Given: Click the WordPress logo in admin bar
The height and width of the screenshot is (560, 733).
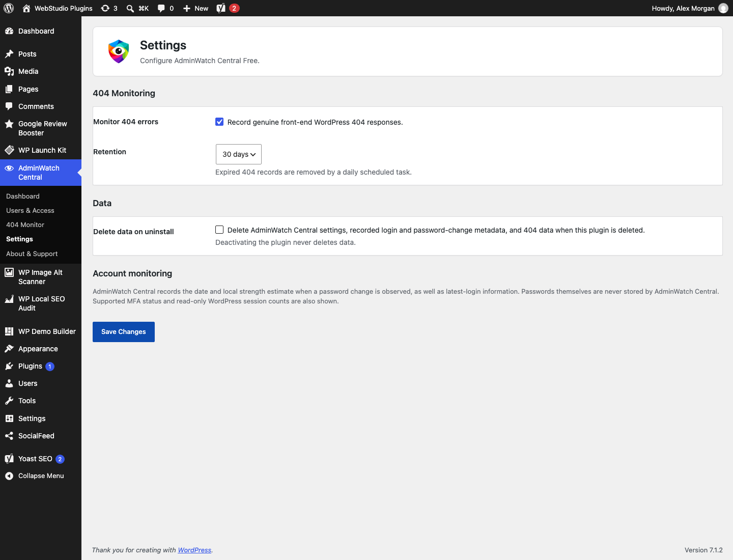Looking at the screenshot, I should click(x=9, y=8).
